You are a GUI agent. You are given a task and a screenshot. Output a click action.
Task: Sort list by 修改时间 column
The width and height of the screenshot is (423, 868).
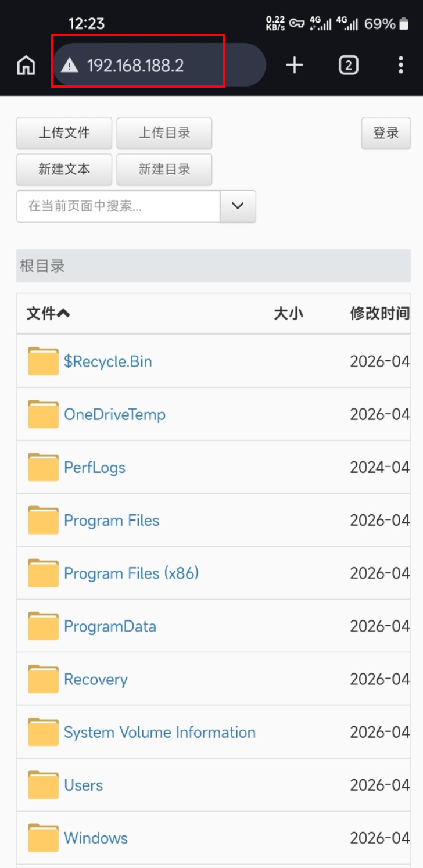379,314
